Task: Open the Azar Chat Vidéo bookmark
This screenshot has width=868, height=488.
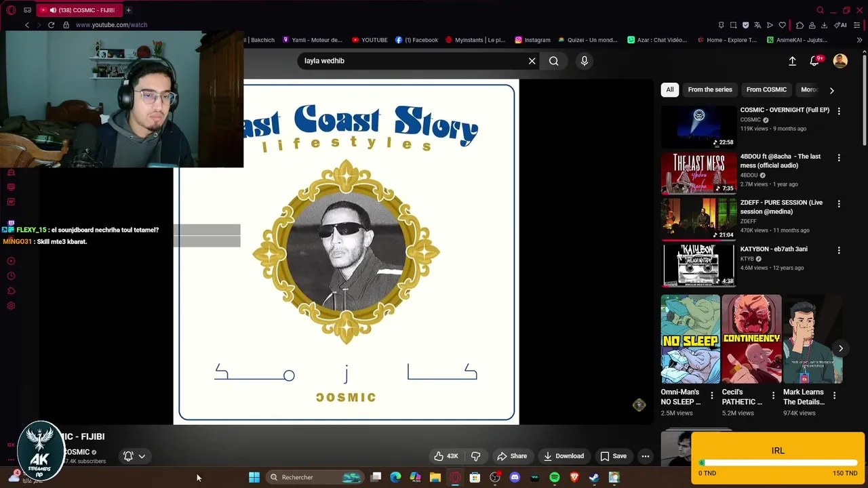Action: [x=657, y=40]
